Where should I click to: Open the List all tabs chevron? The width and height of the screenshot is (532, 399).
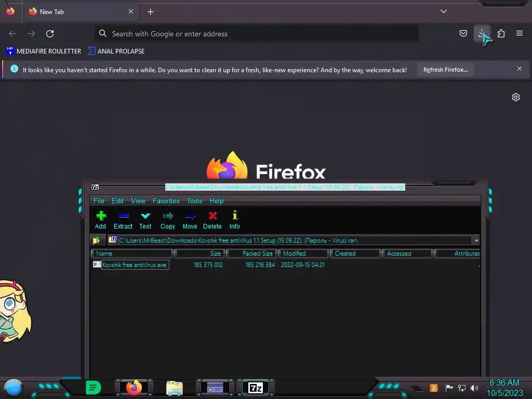(444, 11)
